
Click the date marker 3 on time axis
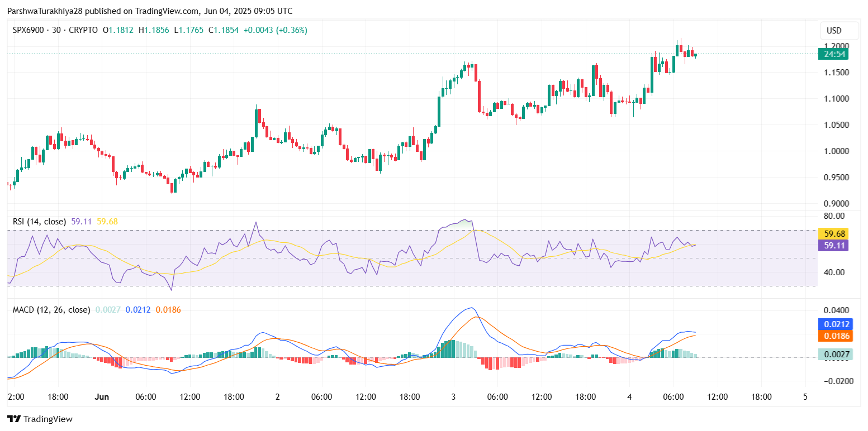point(453,397)
